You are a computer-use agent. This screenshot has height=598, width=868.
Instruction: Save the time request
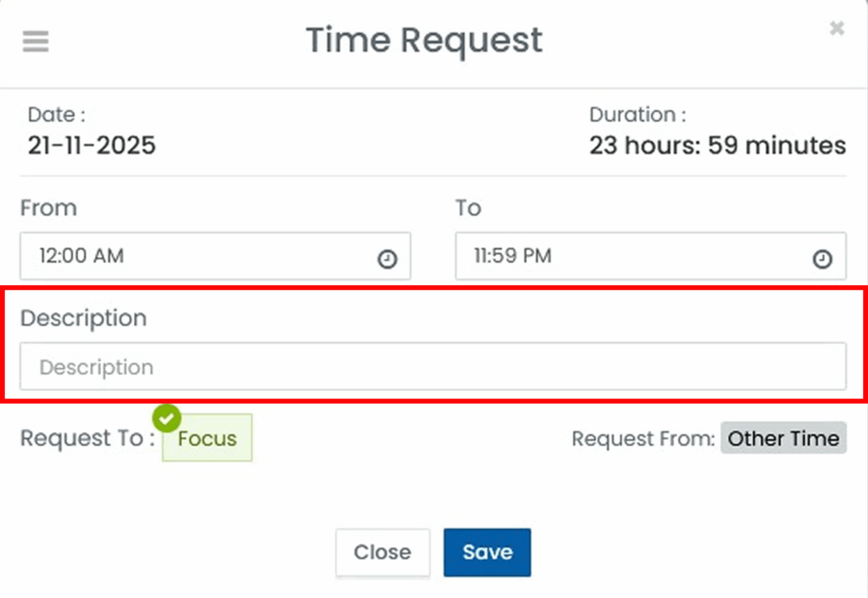[x=487, y=552]
